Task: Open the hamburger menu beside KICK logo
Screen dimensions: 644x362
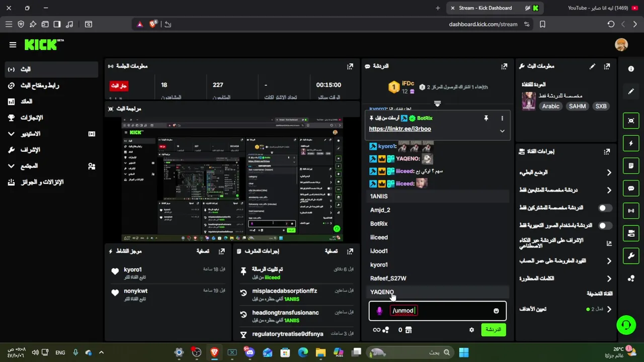Action: [x=13, y=45]
